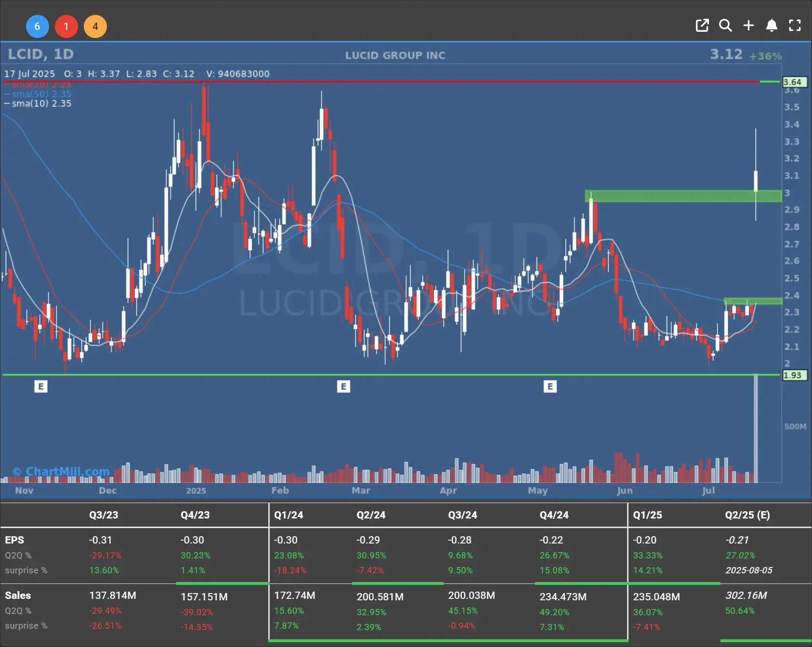The width and height of the screenshot is (812, 647).
Task: Click the estimated sales 302.16M
Action: point(746,595)
